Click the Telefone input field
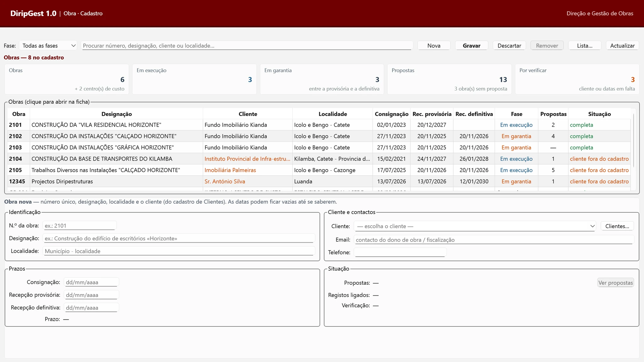 [400, 252]
